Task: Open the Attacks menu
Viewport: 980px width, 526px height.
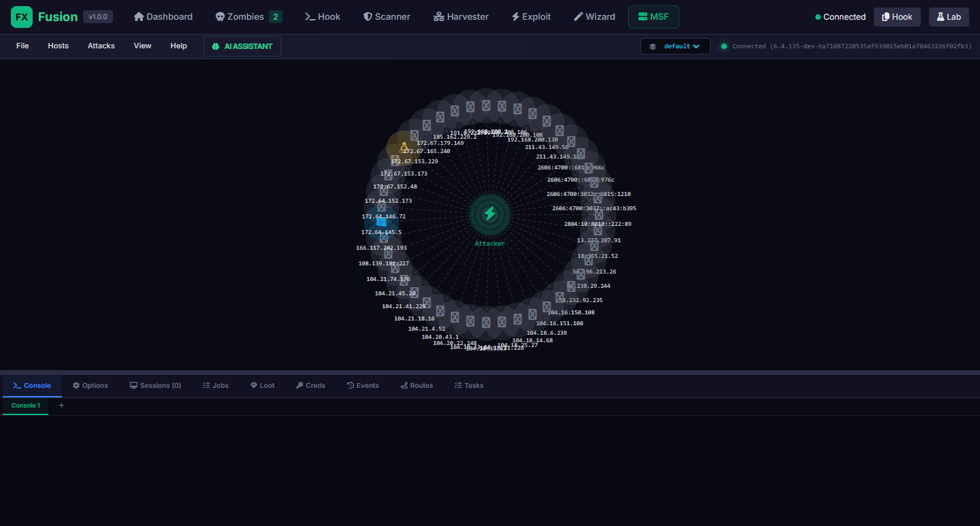Action: point(101,46)
